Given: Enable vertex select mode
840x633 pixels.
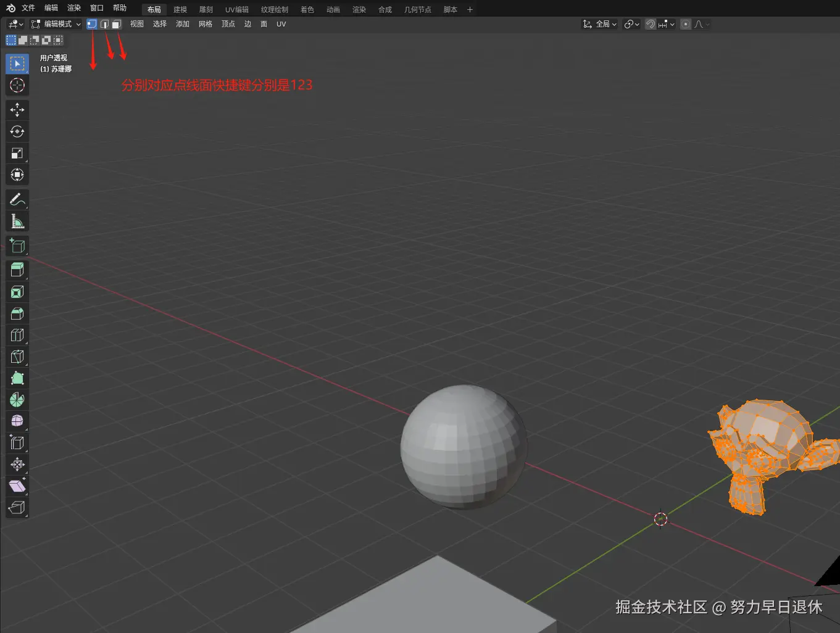Looking at the screenshot, I should 92,24.
